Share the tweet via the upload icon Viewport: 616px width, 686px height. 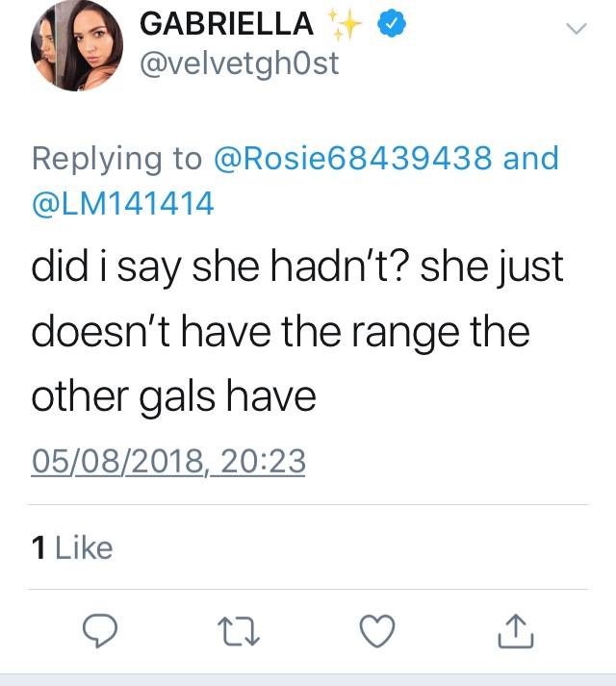pos(516,631)
